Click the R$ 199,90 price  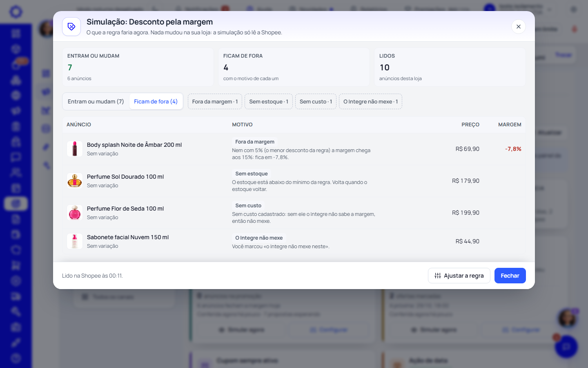pos(465,213)
